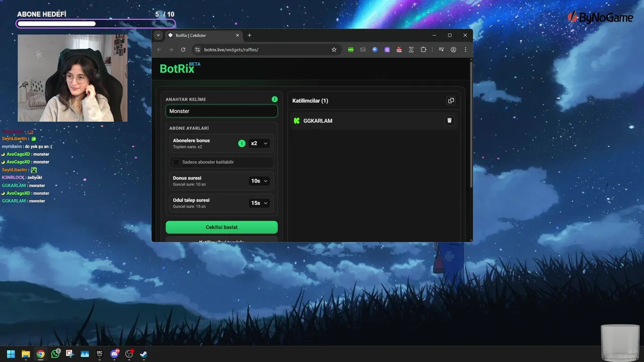
Task: Click the streamer webcam thumbnail
Action: coord(72,78)
